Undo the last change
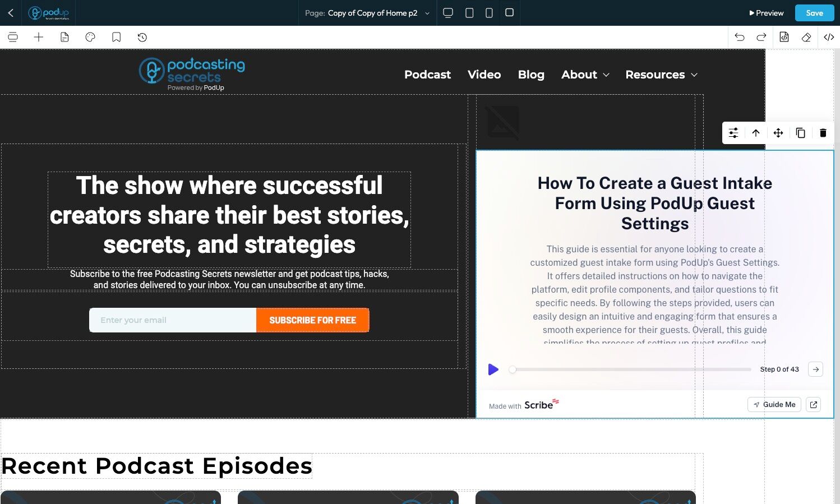This screenshot has width=840, height=504. (740, 37)
